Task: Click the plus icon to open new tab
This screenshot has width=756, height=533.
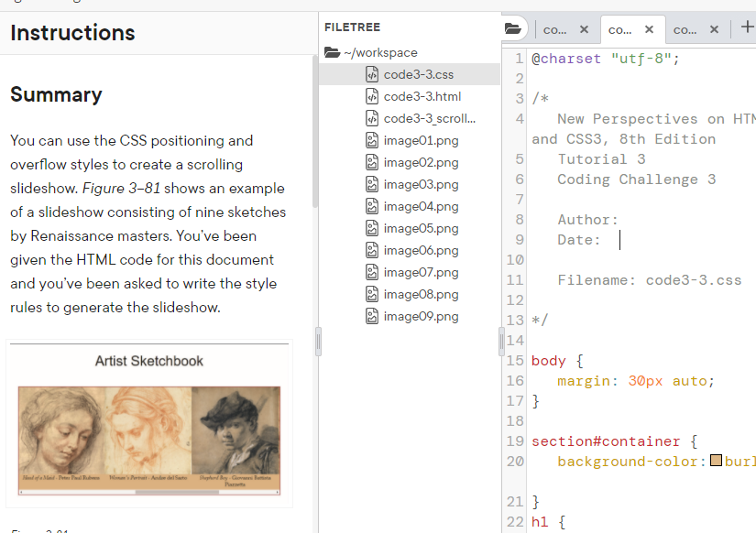Action: [747, 28]
